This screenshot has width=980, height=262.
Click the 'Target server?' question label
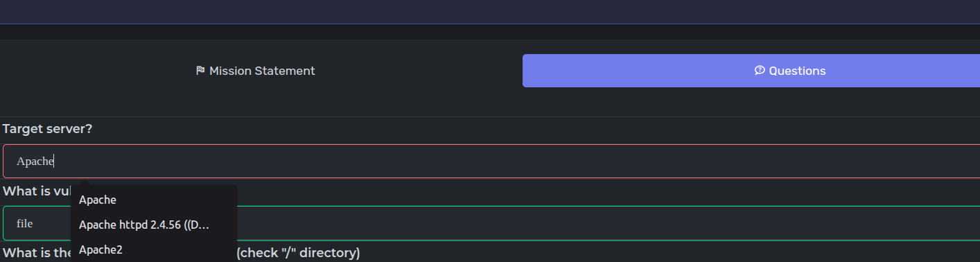click(48, 129)
